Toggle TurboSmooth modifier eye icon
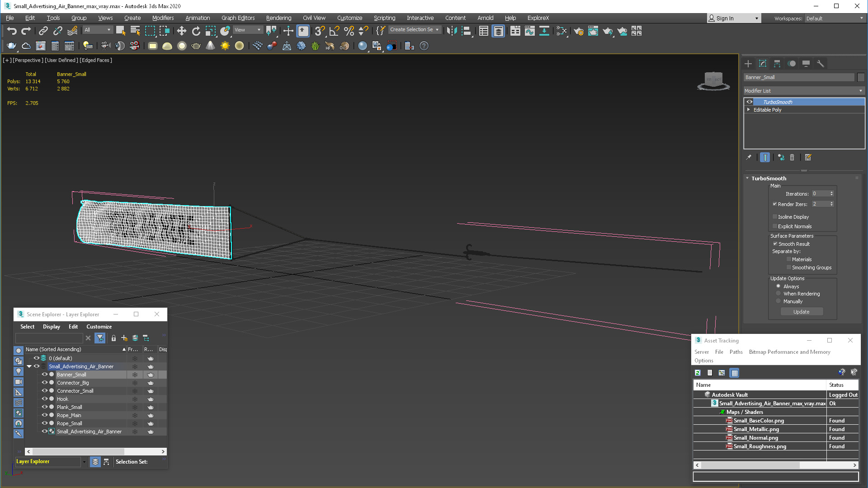 click(750, 102)
